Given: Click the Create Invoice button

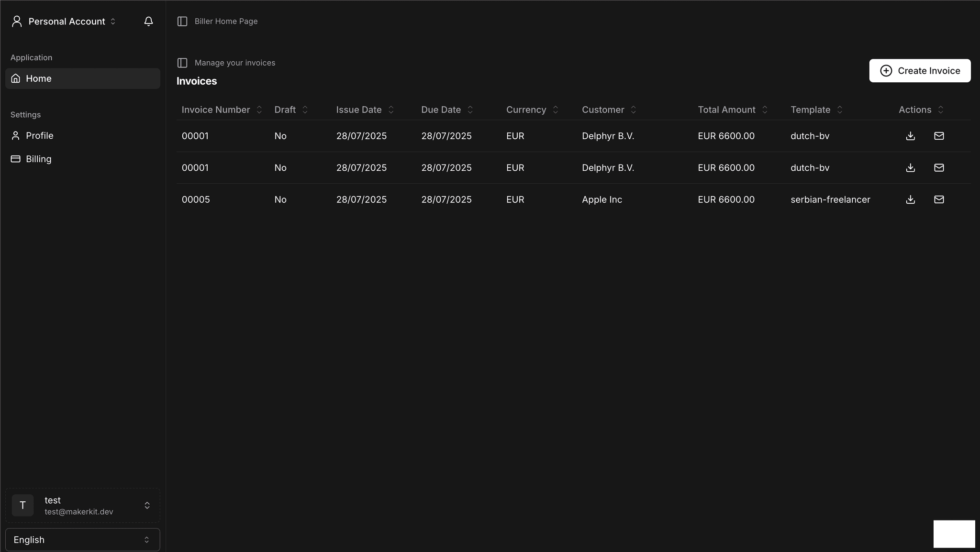Looking at the screenshot, I should 919,70.
